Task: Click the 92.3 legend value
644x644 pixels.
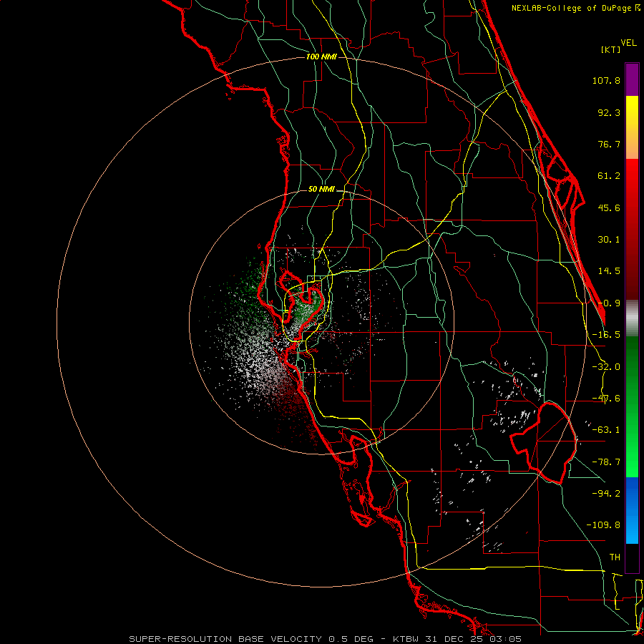Action: coord(609,112)
